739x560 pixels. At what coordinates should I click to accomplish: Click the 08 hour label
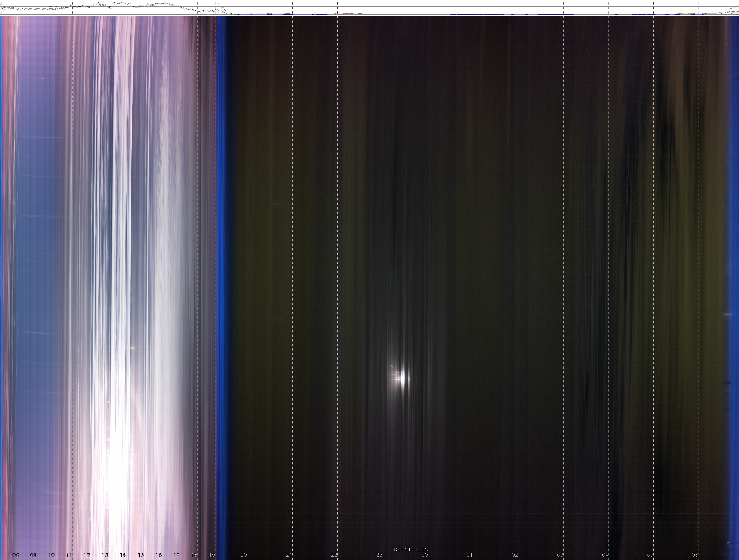pyautogui.click(x=15, y=555)
